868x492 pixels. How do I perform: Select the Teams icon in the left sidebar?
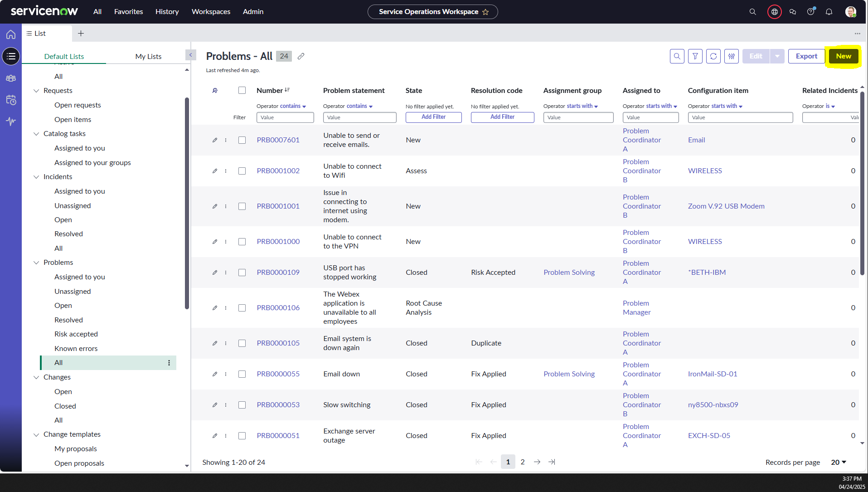pyautogui.click(x=10, y=78)
